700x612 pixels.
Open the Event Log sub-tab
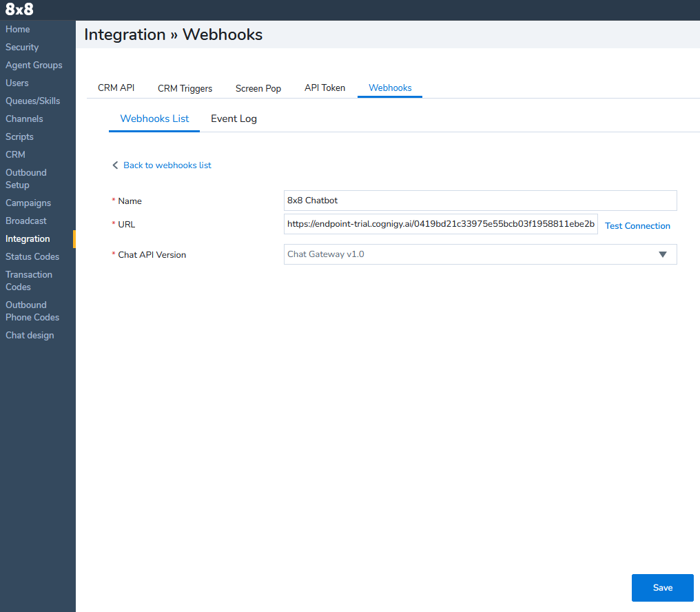coord(234,119)
